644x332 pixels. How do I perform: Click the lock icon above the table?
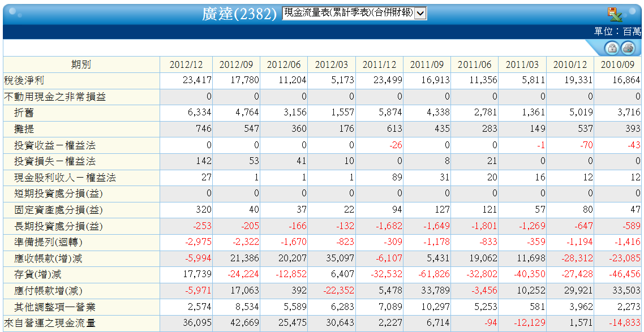click(x=612, y=49)
